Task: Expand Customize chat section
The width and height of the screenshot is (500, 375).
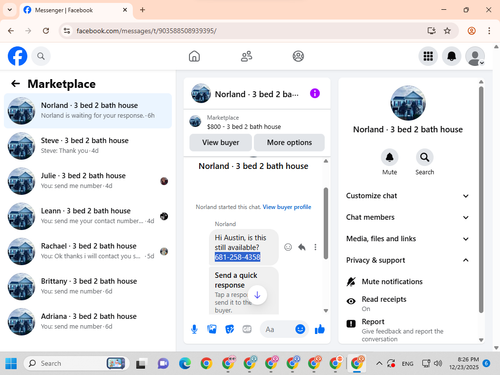Action: pyautogui.click(x=408, y=196)
